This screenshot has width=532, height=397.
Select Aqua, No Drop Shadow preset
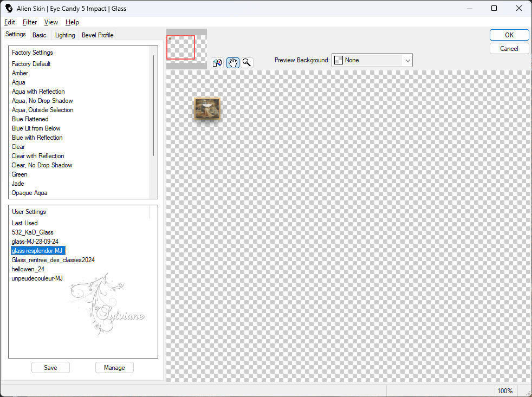point(42,100)
